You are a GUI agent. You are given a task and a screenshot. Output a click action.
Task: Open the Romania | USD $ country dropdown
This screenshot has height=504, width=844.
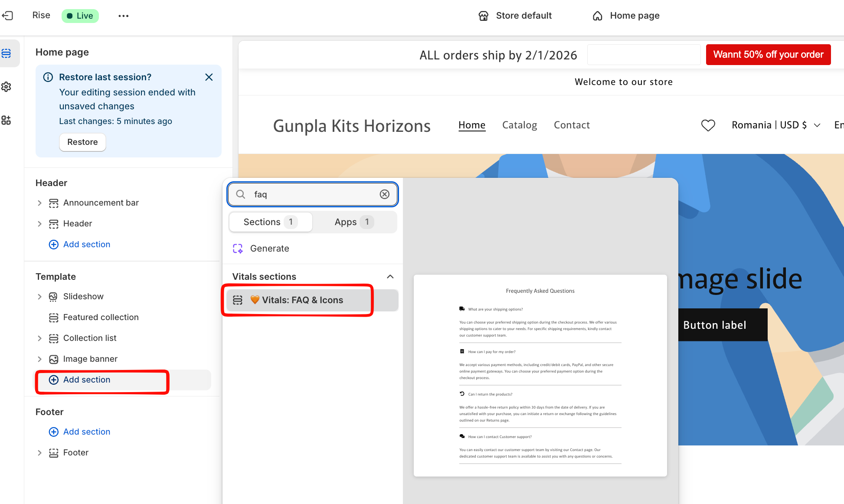(775, 125)
